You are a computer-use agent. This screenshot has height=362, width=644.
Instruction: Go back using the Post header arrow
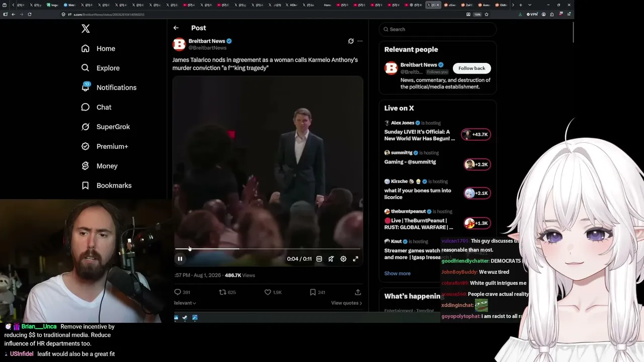(x=176, y=28)
